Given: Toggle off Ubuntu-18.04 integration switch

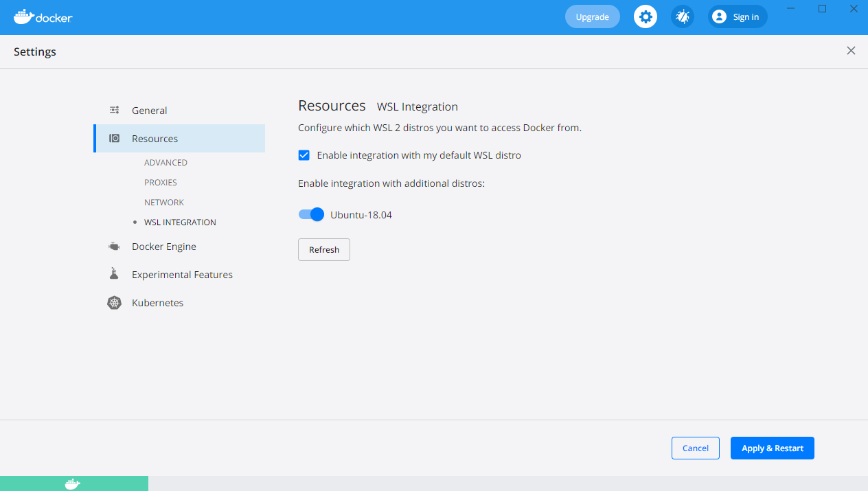Looking at the screenshot, I should pos(311,214).
